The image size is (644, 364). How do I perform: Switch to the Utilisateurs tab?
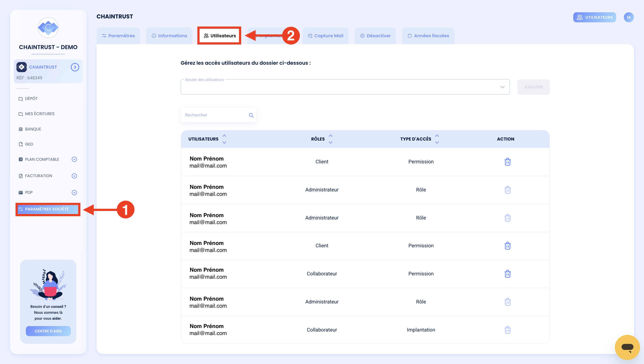(219, 36)
